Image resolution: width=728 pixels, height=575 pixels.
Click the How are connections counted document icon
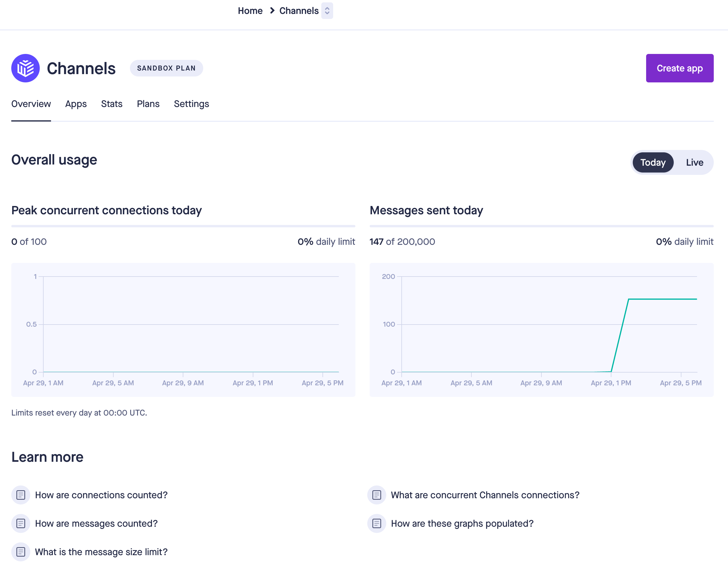pos(20,495)
